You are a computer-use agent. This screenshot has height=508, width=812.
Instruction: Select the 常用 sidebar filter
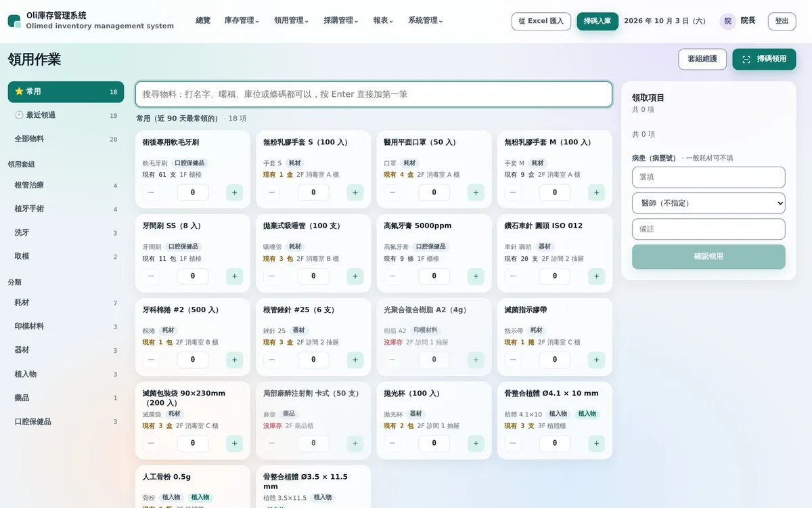[66, 92]
